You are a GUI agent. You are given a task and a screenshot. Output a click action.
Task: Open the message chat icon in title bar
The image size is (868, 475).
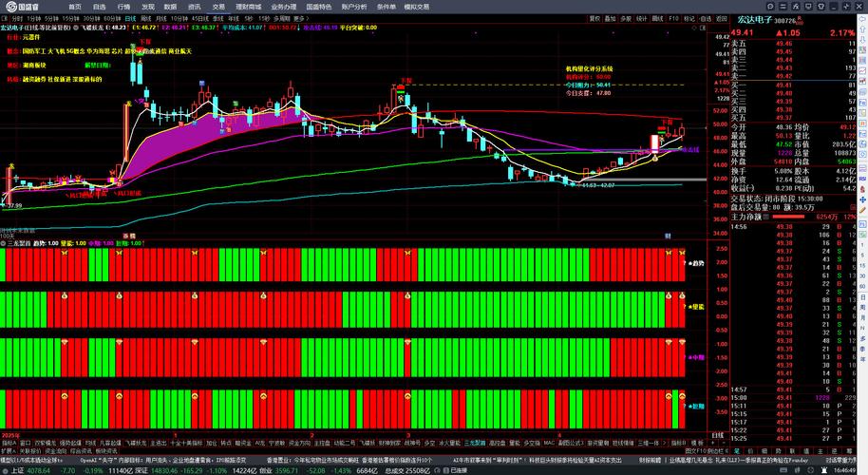[x=770, y=7]
